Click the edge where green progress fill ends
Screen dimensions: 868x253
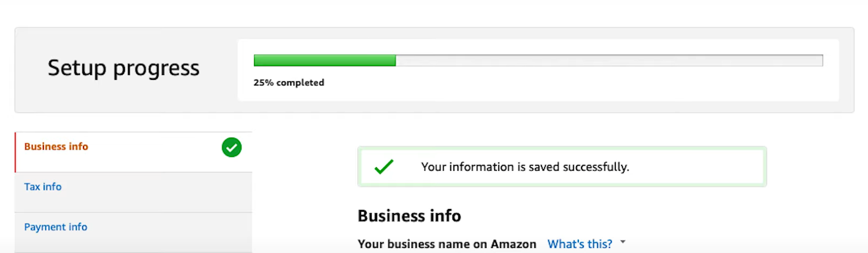395,60
